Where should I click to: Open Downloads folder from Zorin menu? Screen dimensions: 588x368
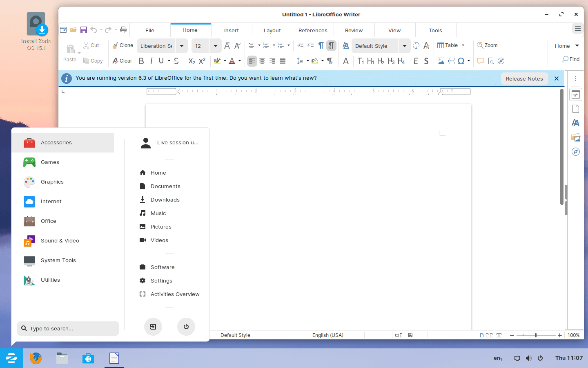pyautogui.click(x=165, y=200)
